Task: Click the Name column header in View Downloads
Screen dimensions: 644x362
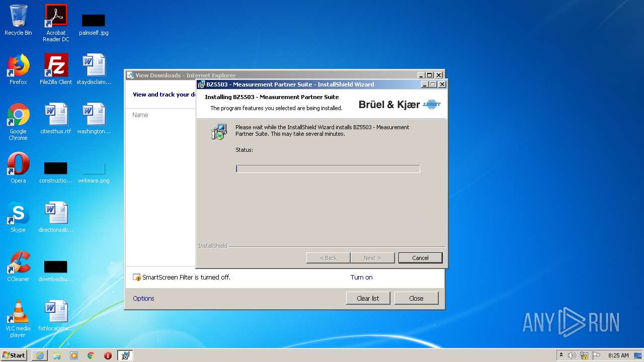Action: [x=140, y=115]
